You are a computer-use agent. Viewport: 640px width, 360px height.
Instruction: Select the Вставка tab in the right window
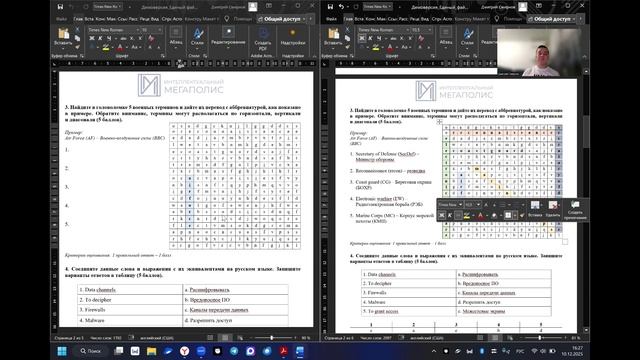click(x=360, y=19)
